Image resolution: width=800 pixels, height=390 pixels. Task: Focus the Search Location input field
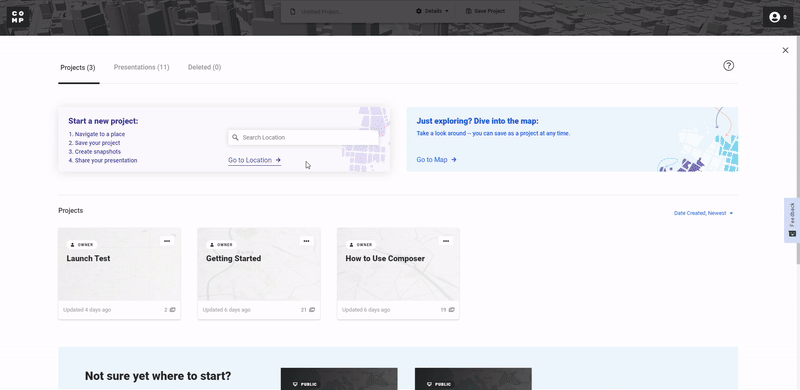coord(304,137)
